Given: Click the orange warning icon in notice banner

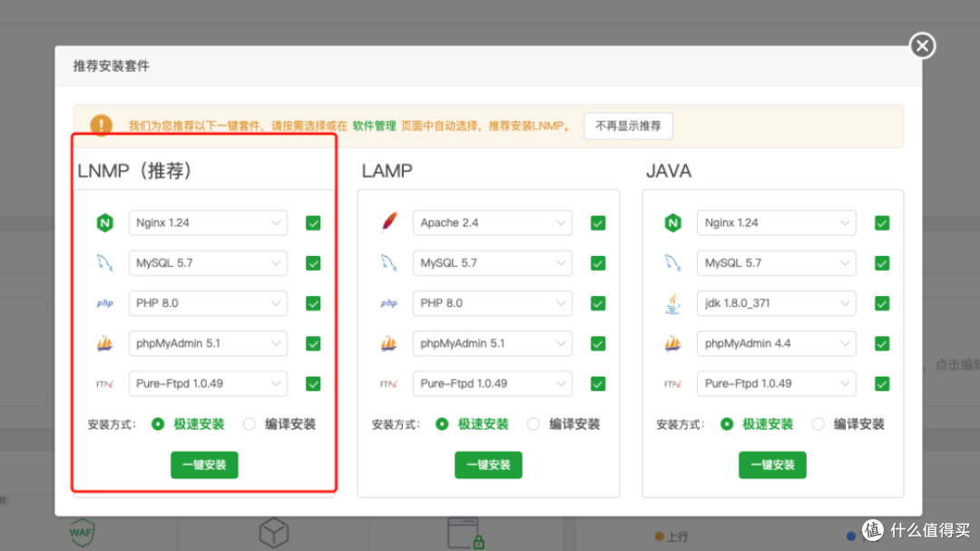Looking at the screenshot, I should pyautogui.click(x=101, y=125).
